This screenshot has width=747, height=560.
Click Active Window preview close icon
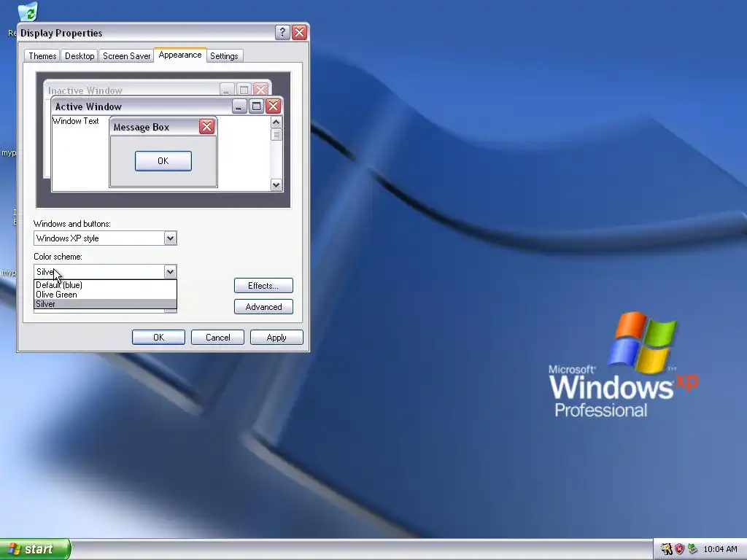(273, 106)
